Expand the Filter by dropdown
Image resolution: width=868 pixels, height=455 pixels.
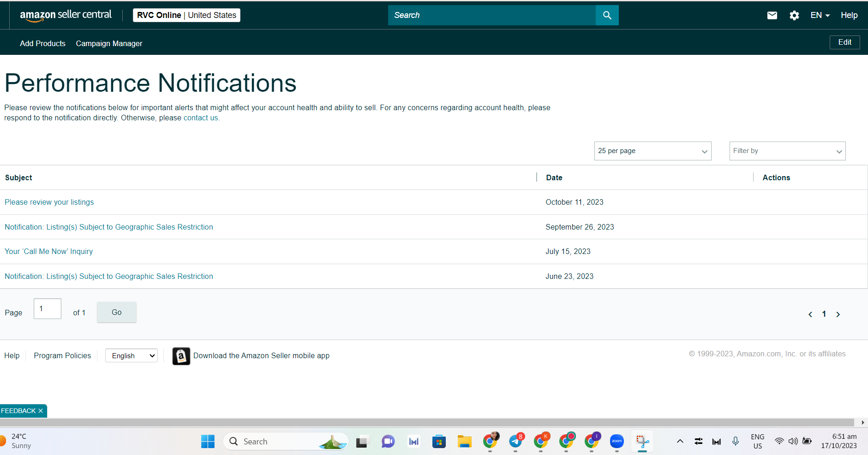[x=787, y=151]
